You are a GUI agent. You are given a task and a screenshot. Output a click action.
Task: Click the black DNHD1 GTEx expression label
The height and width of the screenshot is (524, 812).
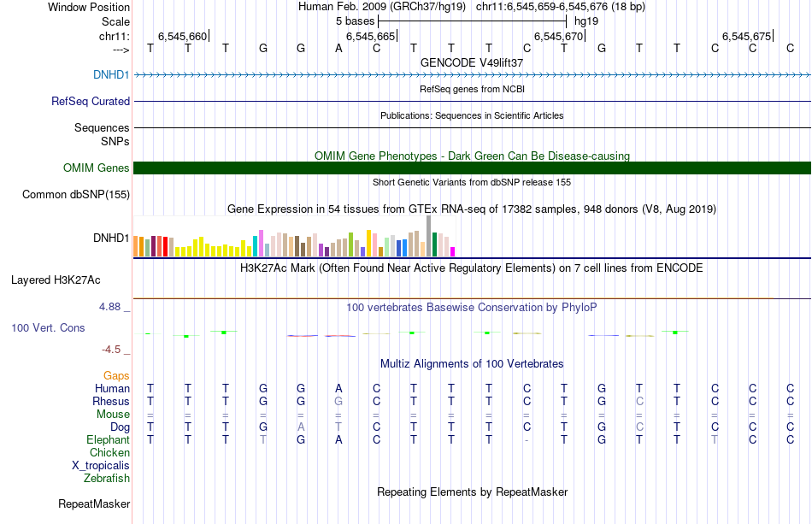click(111, 238)
